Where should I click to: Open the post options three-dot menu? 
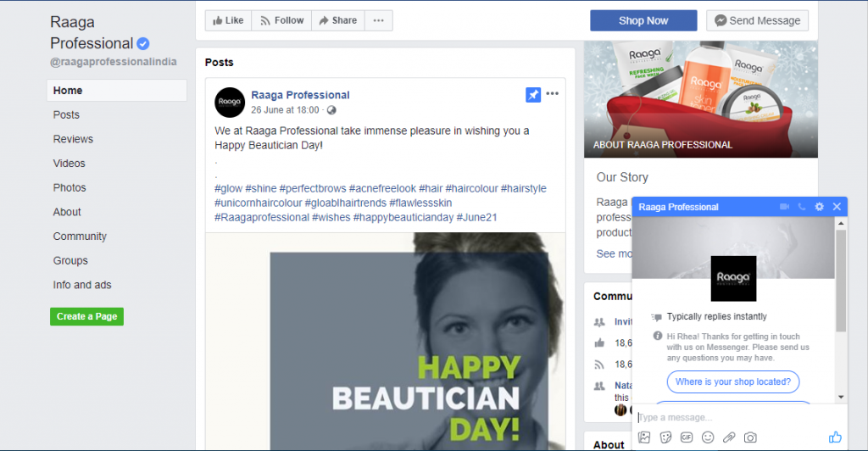click(x=552, y=93)
